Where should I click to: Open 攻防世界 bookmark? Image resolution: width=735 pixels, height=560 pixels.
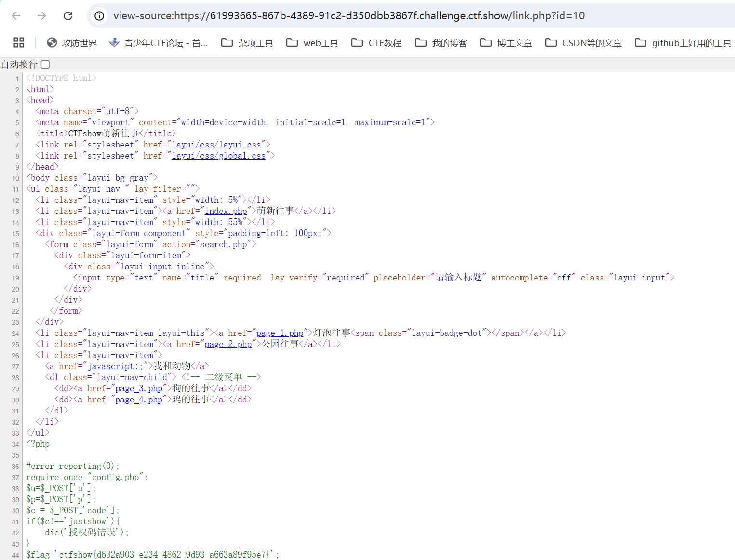(72, 43)
